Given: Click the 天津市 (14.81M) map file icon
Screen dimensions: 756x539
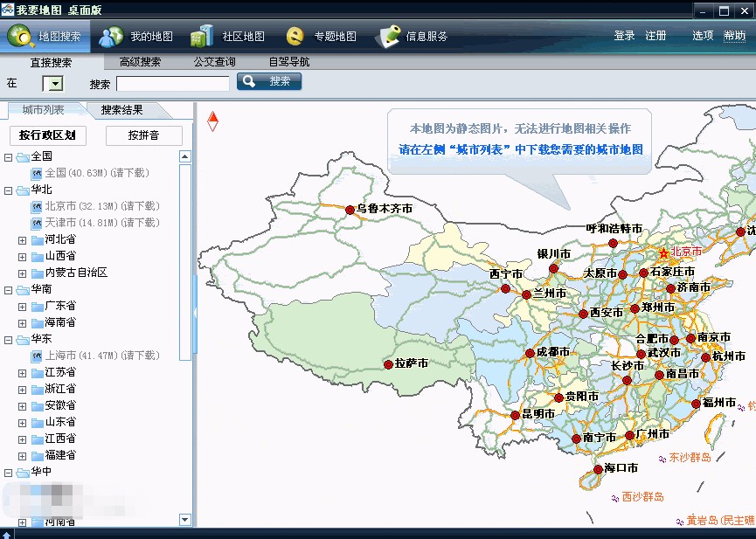Looking at the screenshot, I should 36,223.
